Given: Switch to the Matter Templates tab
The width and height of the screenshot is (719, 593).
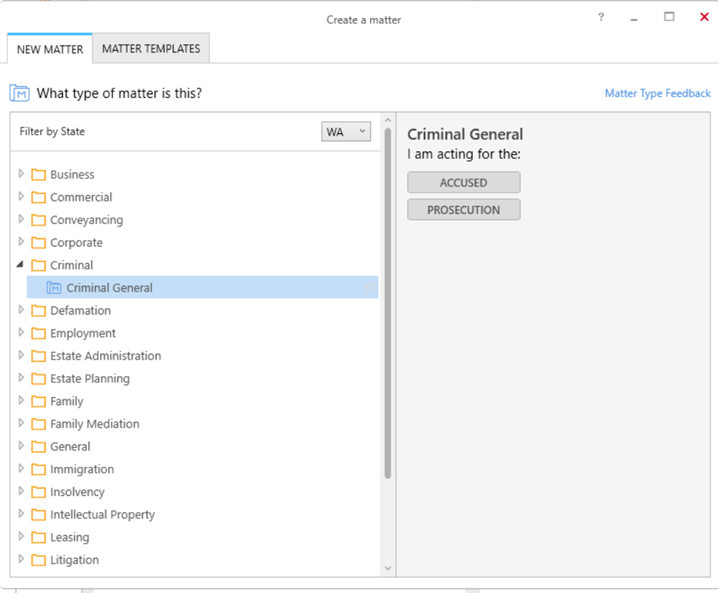Looking at the screenshot, I should 151,49.
